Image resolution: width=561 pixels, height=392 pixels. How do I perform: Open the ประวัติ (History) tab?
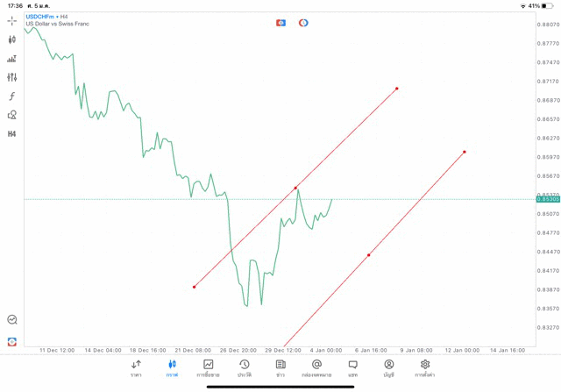[245, 368]
